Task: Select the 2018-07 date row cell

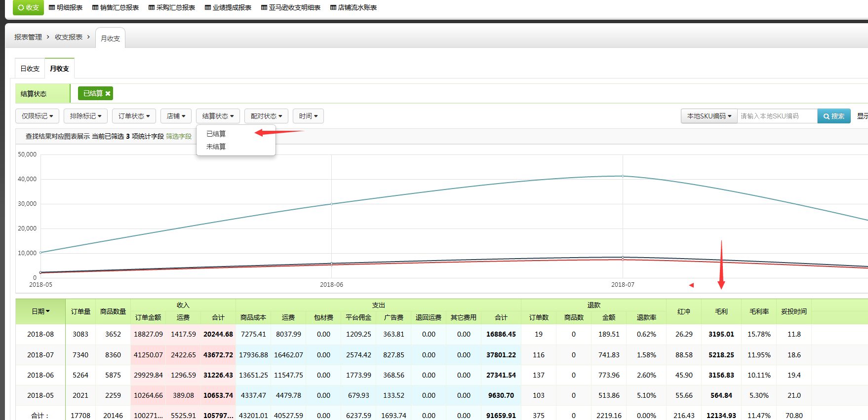Action: tap(40, 355)
